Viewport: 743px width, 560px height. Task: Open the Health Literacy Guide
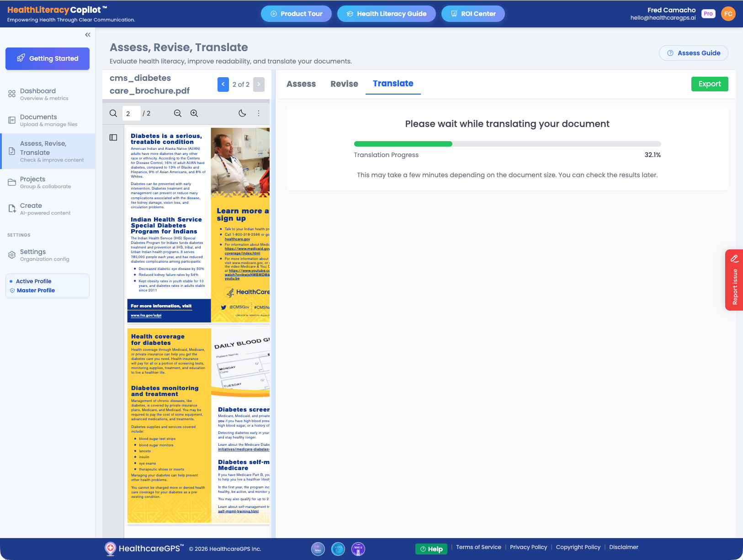click(386, 14)
